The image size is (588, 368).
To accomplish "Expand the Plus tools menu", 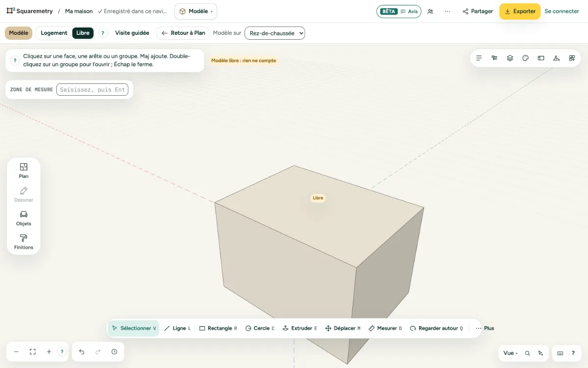I will point(485,328).
